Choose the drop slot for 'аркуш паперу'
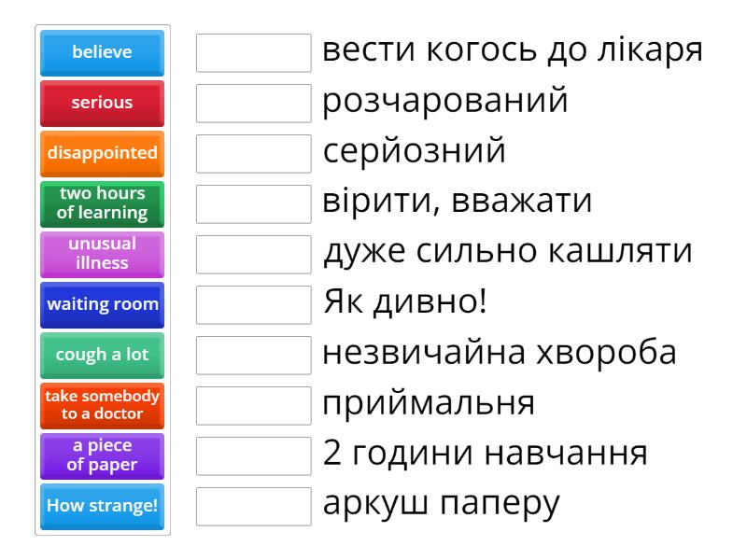Viewport: 747px width, 560px height. pos(254,507)
